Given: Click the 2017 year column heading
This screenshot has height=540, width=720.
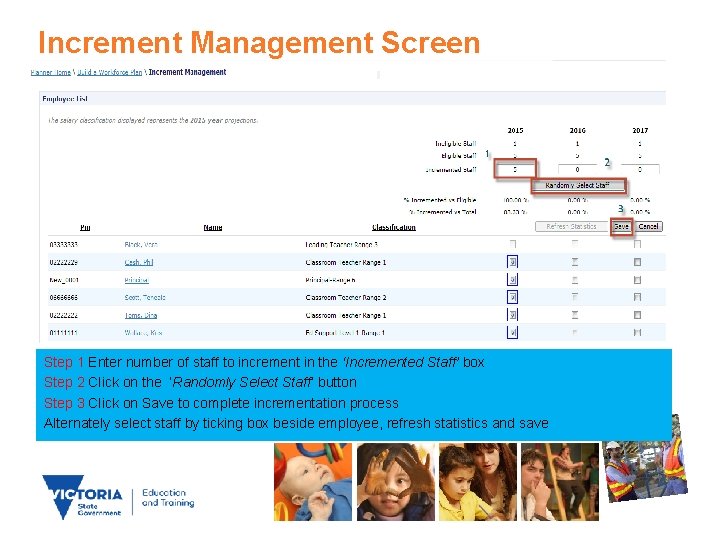Looking at the screenshot, I should tap(640, 130).
